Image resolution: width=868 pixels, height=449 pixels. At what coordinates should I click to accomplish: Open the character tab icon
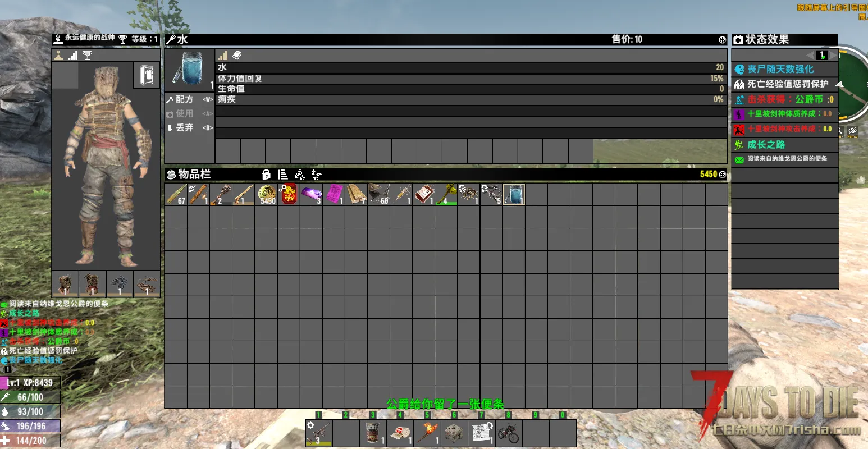(58, 55)
